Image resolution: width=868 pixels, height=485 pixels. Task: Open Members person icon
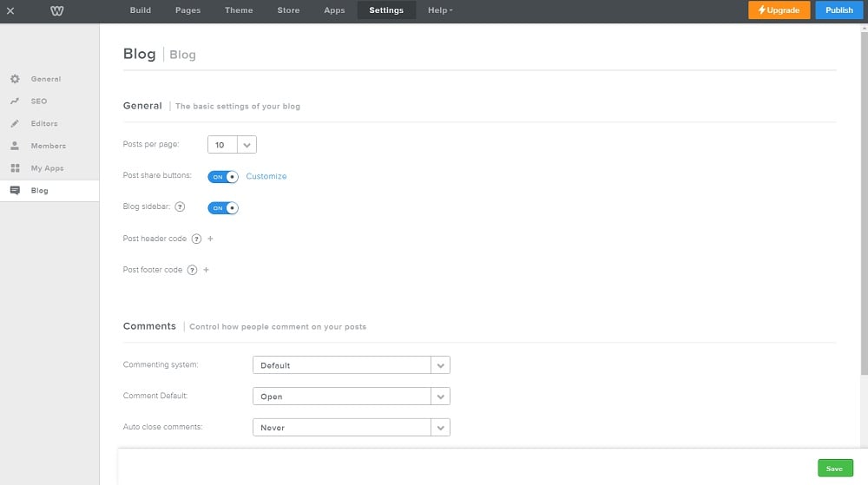pyautogui.click(x=15, y=146)
